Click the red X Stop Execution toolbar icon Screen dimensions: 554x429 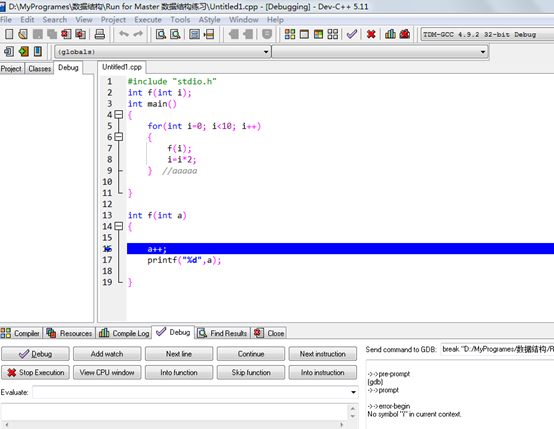(x=371, y=34)
